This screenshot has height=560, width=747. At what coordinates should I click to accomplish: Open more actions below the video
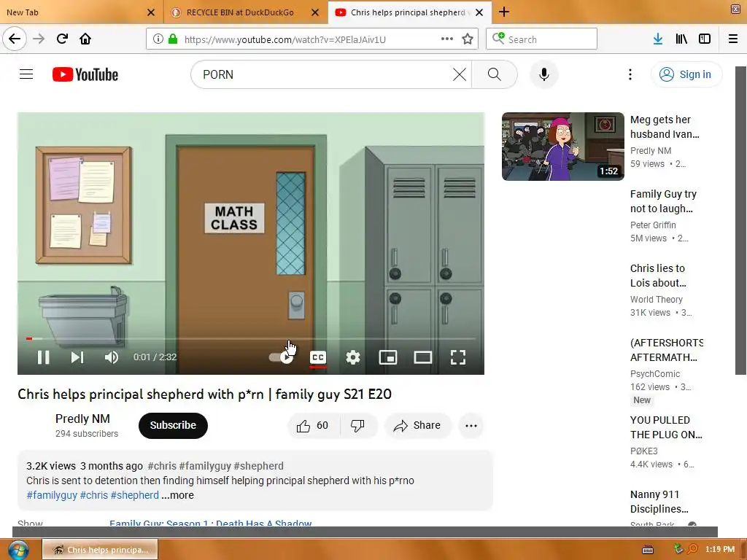(x=471, y=426)
